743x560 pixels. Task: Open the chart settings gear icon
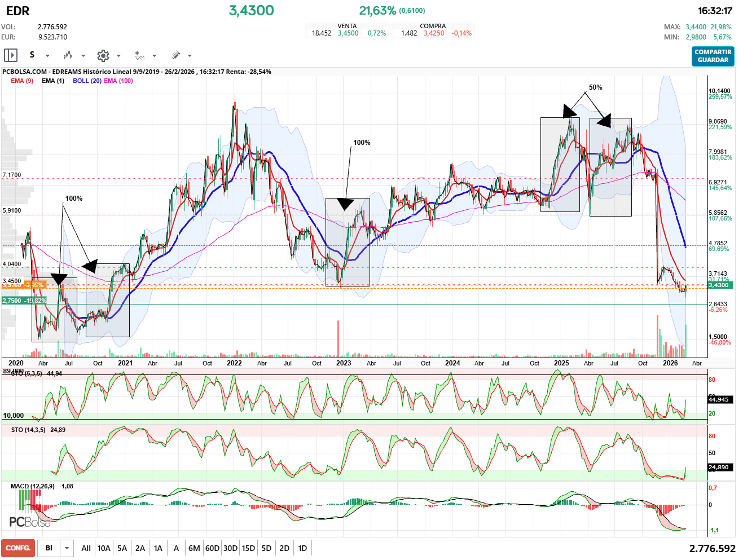(x=103, y=55)
